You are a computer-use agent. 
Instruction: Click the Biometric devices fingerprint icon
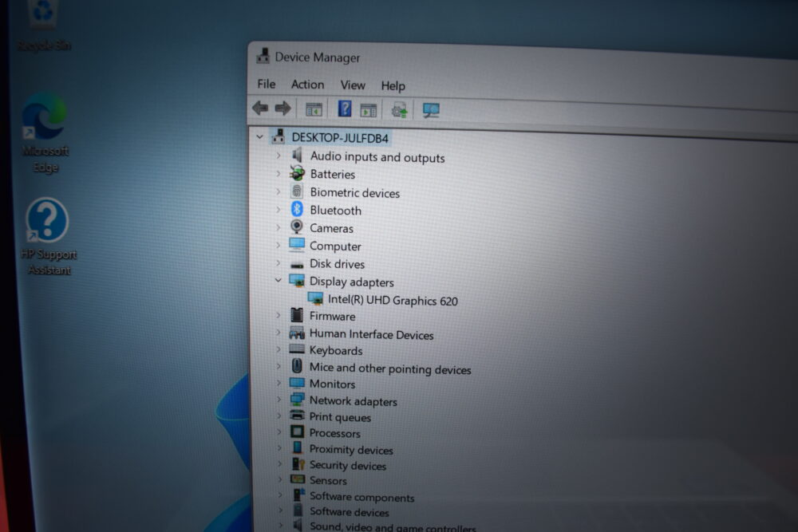pyautogui.click(x=297, y=191)
